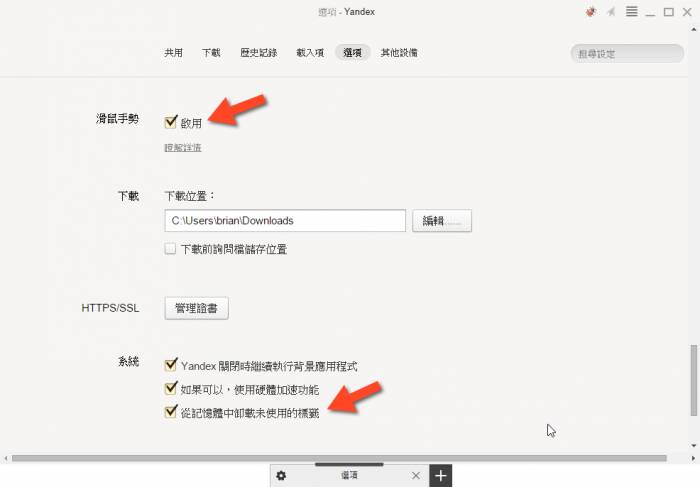This screenshot has width=700, height=487.
Task: Click the 下載位置: label
Action: pyautogui.click(x=190, y=196)
